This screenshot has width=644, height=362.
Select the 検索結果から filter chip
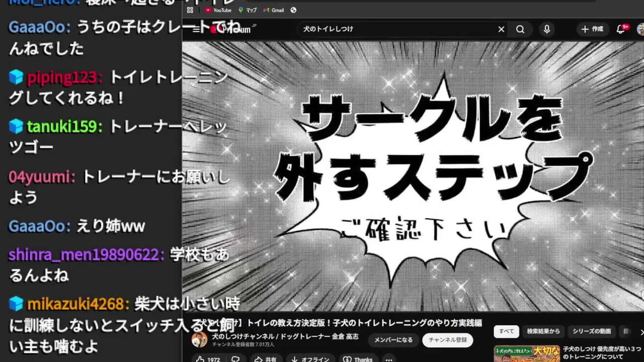(x=543, y=331)
